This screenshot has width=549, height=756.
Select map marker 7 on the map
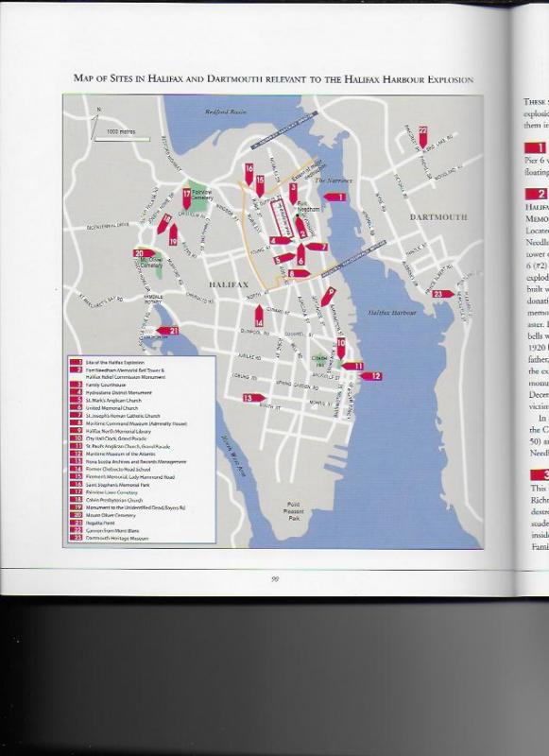click(317, 247)
